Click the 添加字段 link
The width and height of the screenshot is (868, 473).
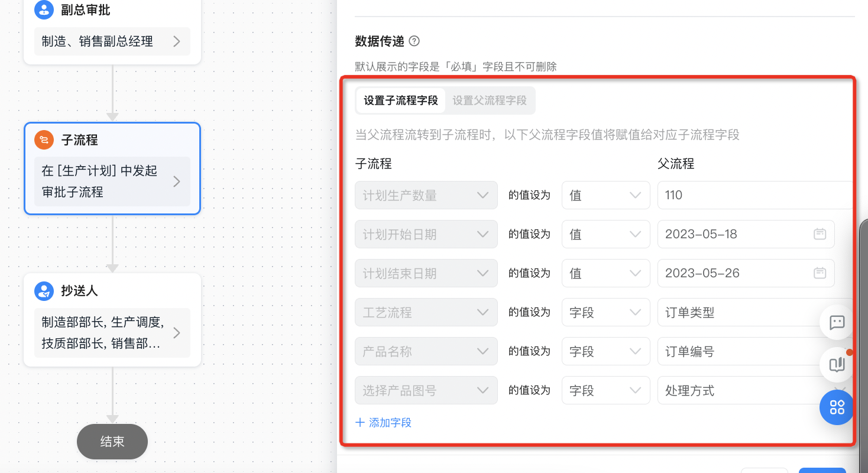pos(383,423)
